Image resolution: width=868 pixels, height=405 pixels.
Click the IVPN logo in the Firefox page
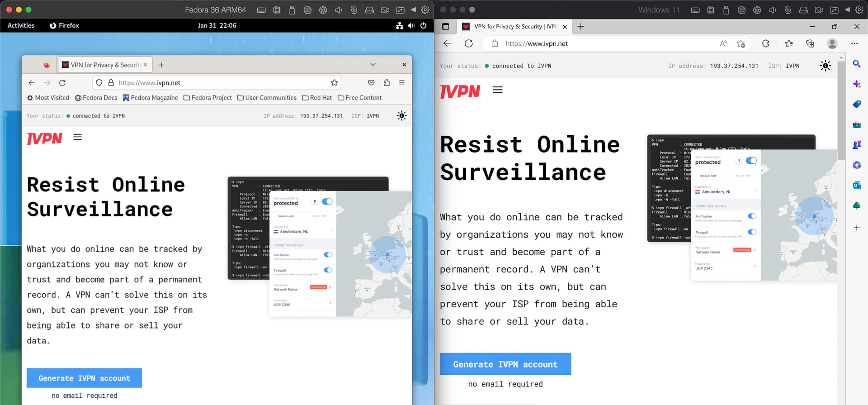coord(44,138)
